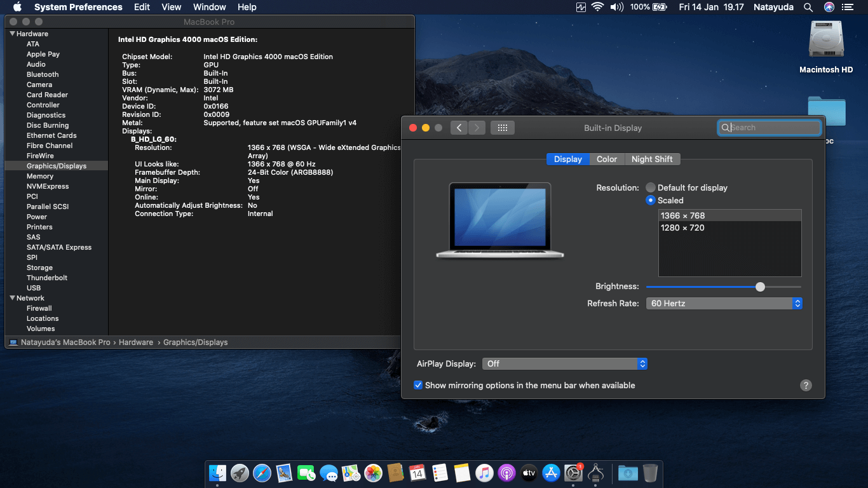The height and width of the screenshot is (488, 868).
Task: Switch to the Night Shift tab
Action: click(652, 159)
